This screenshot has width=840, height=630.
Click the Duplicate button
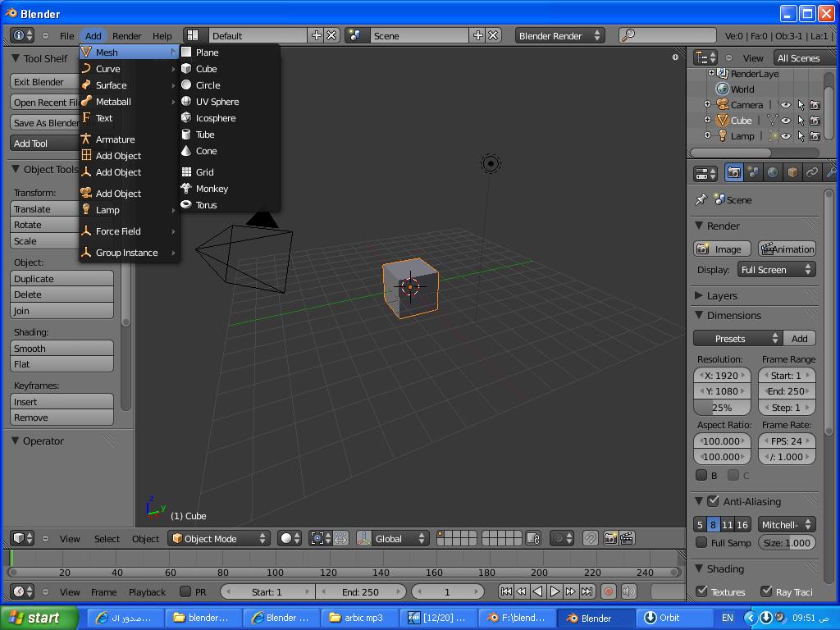tap(62, 279)
